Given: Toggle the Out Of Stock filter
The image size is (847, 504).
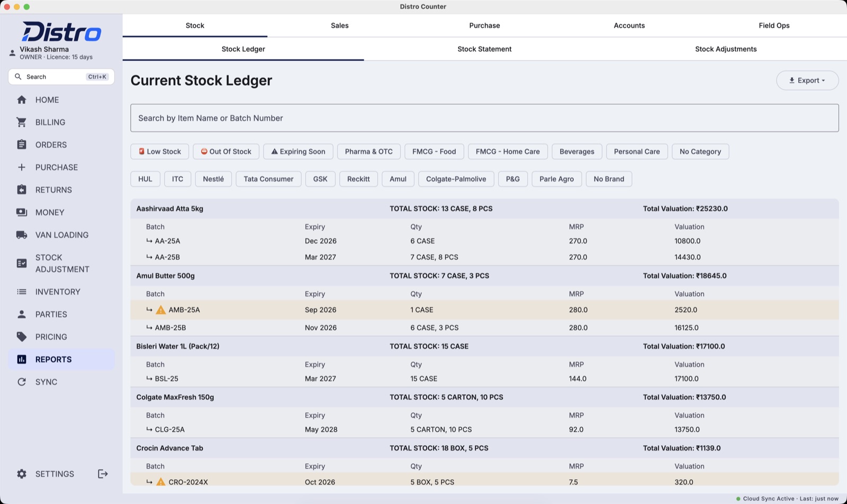Looking at the screenshot, I should (x=226, y=151).
